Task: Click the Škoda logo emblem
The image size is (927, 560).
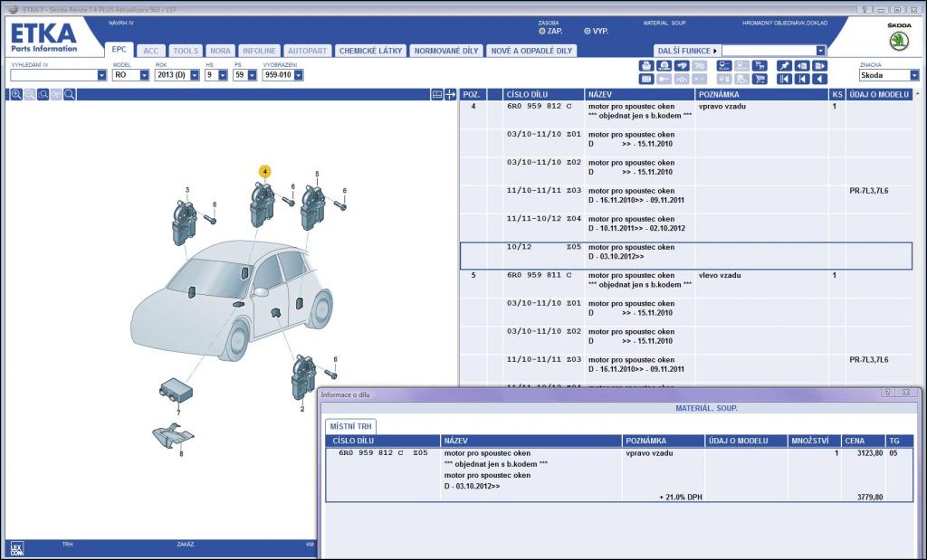Action: (899, 41)
